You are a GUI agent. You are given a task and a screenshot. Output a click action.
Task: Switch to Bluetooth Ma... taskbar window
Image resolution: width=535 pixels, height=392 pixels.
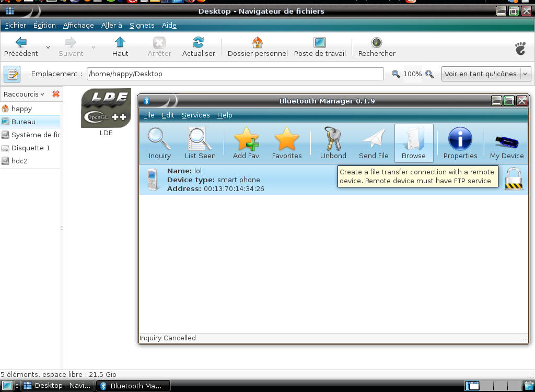[x=133, y=386]
